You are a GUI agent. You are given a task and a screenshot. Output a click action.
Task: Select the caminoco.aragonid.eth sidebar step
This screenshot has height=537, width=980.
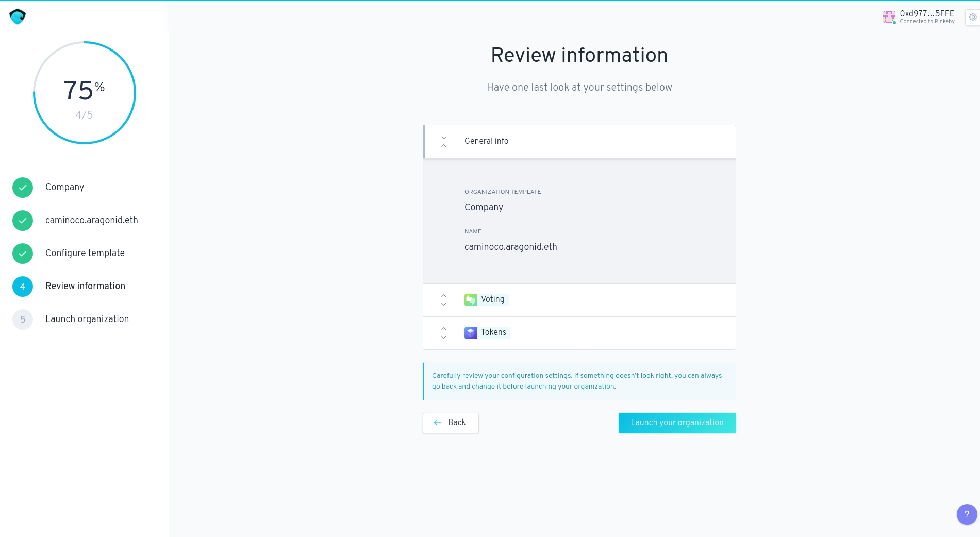coord(92,220)
